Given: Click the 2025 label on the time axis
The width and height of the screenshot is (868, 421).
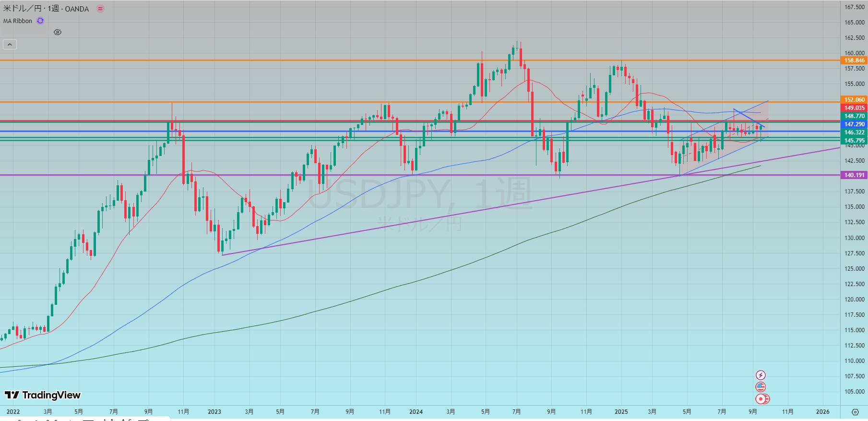Looking at the screenshot, I should click(621, 412).
